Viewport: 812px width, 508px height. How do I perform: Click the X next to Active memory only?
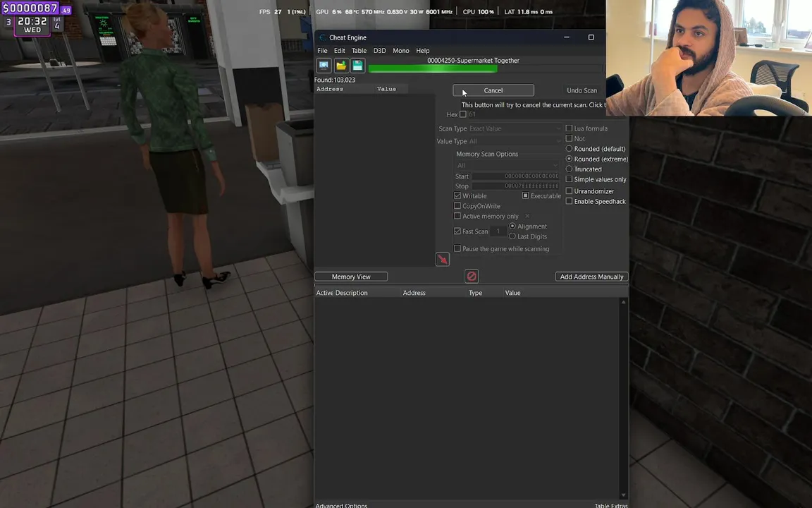(527, 216)
